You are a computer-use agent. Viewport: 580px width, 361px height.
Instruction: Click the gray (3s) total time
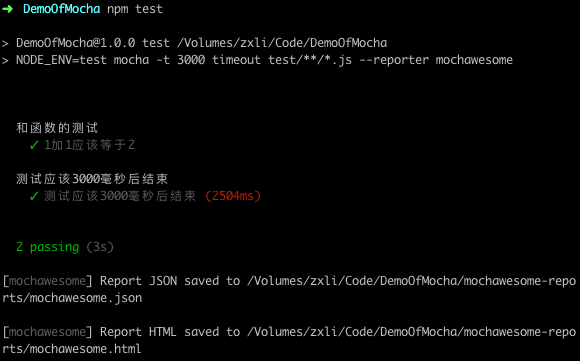tap(100, 247)
